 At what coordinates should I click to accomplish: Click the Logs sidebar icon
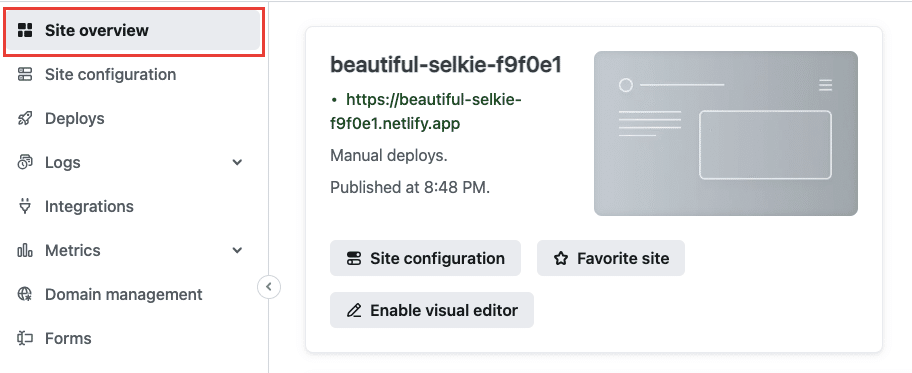click(x=24, y=162)
